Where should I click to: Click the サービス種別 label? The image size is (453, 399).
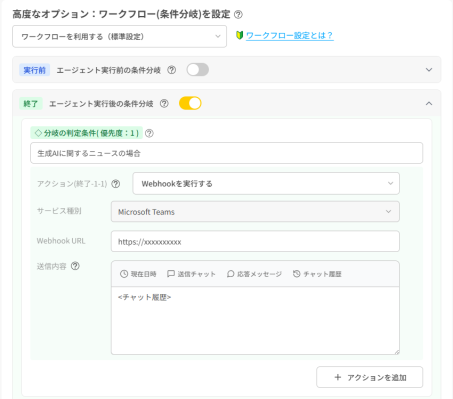click(59, 211)
